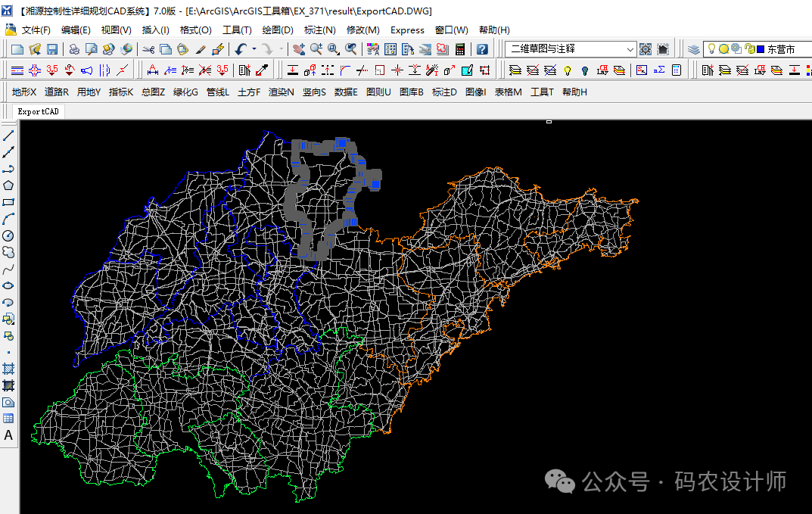Open the calculator tool icon
This screenshot has width=812, height=514.
coord(460,49)
